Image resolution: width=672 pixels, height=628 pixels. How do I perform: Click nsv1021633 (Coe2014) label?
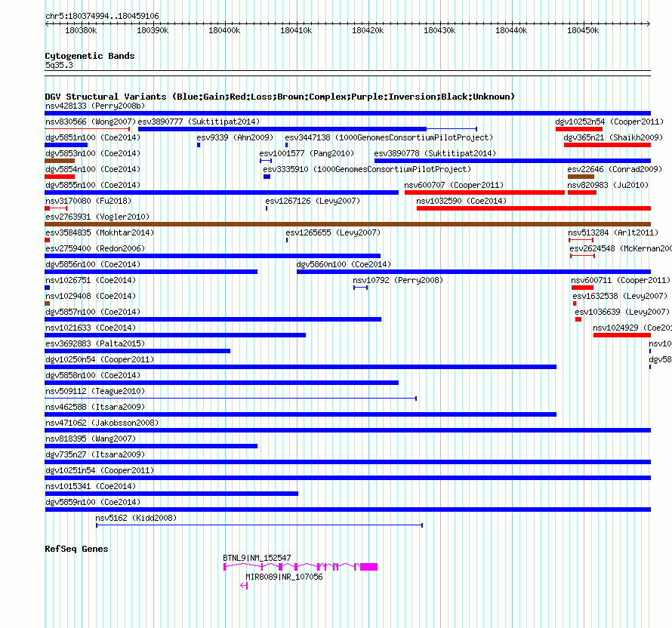(x=91, y=328)
